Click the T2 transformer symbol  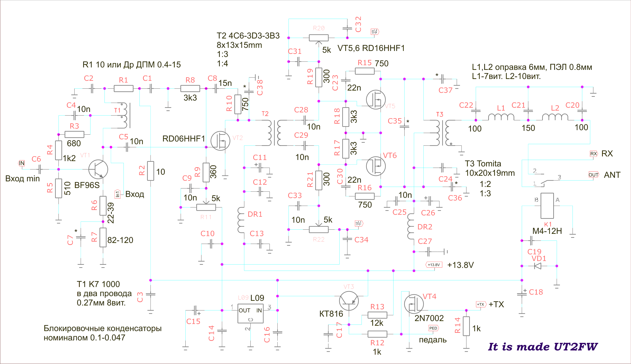pos(275,133)
